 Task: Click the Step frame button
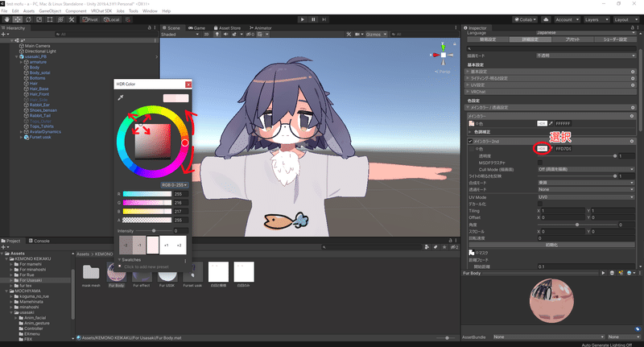324,19
